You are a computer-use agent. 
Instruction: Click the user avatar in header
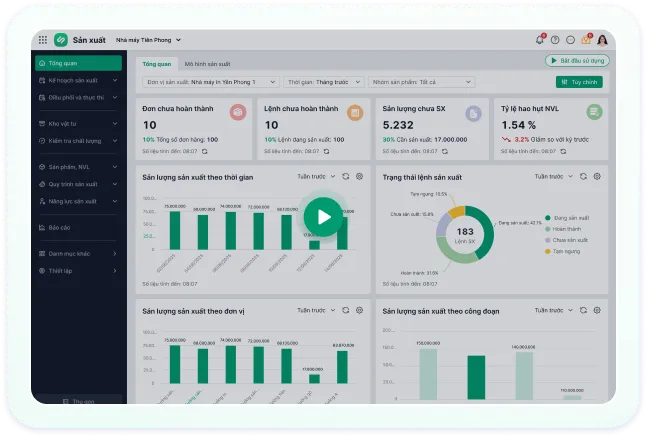coord(603,40)
